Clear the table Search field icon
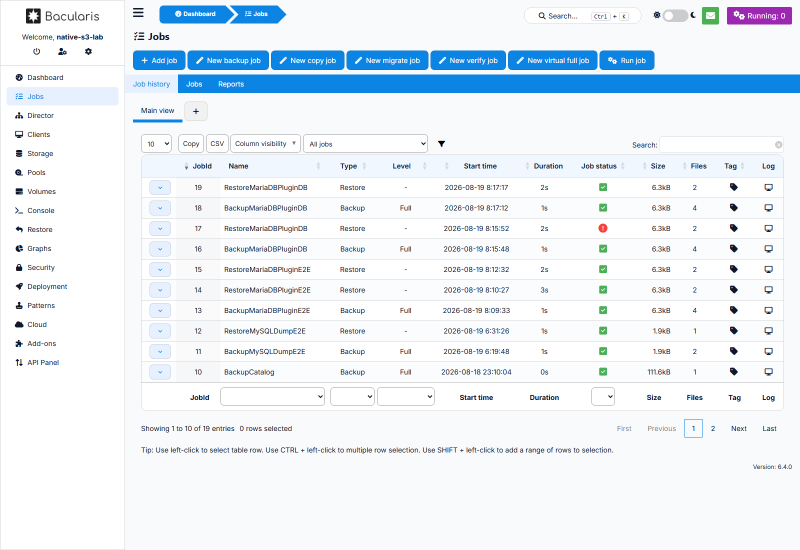 coord(779,145)
